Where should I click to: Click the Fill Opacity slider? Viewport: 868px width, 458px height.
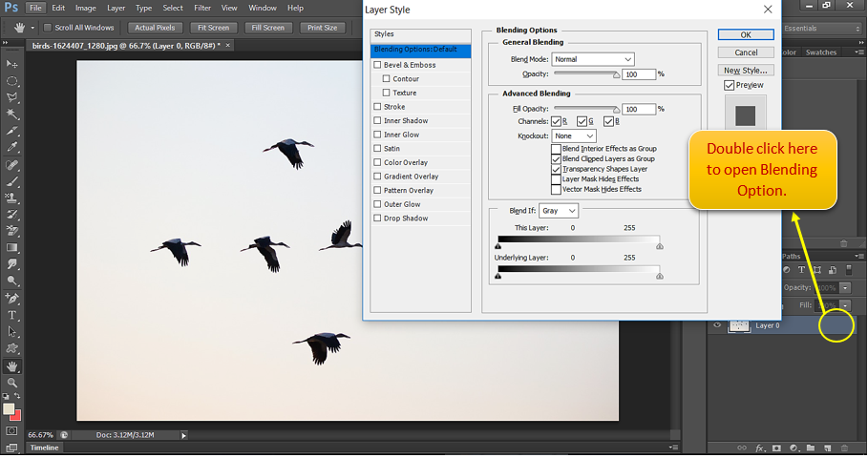point(585,109)
